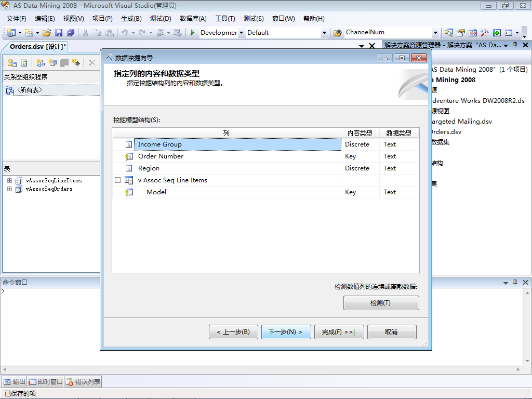The image size is (532, 399).
Task: Click the New Project toolbar icon
Action: [11, 33]
